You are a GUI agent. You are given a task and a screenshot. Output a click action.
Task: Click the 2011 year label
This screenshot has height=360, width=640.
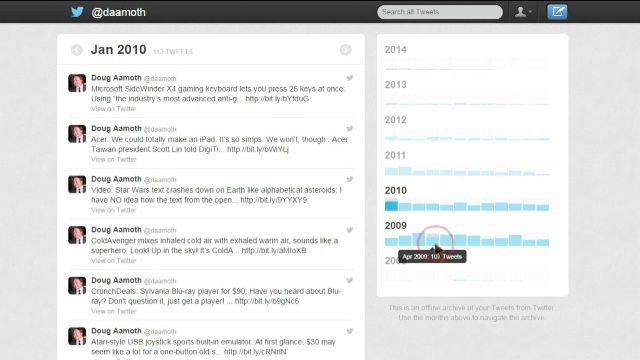pyautogui.click(x=395, y=156)
